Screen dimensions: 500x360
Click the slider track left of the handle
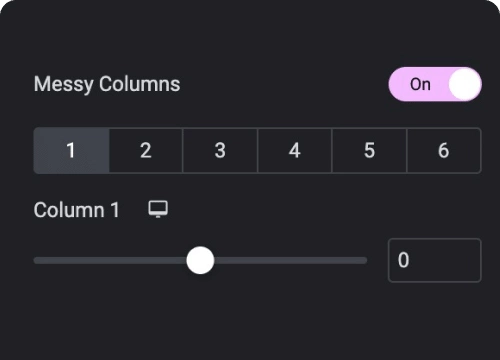point(110,260)
